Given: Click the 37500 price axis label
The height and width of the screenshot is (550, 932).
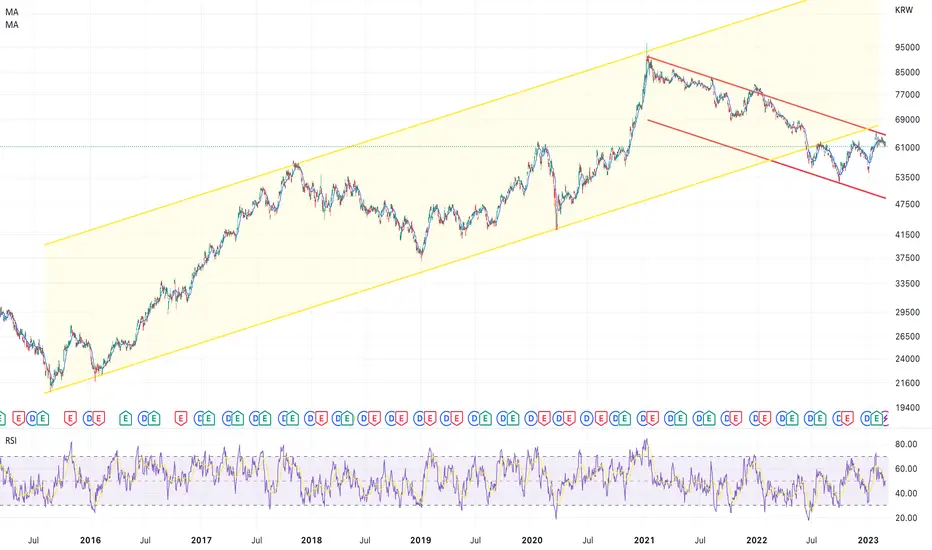Looking at the screenshot, I should pyautogui.click(x=908, y=258).
